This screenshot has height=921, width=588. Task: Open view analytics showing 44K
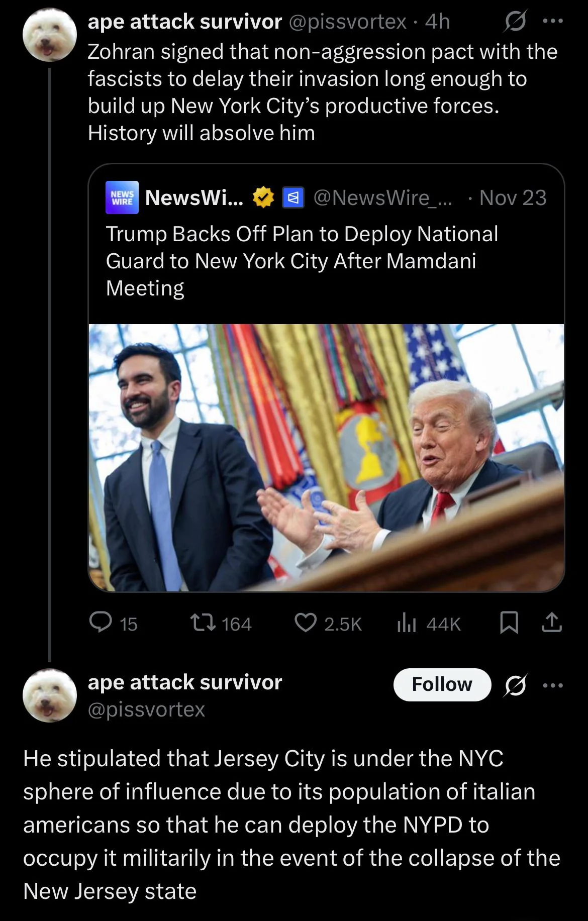(x=407, y=624)
